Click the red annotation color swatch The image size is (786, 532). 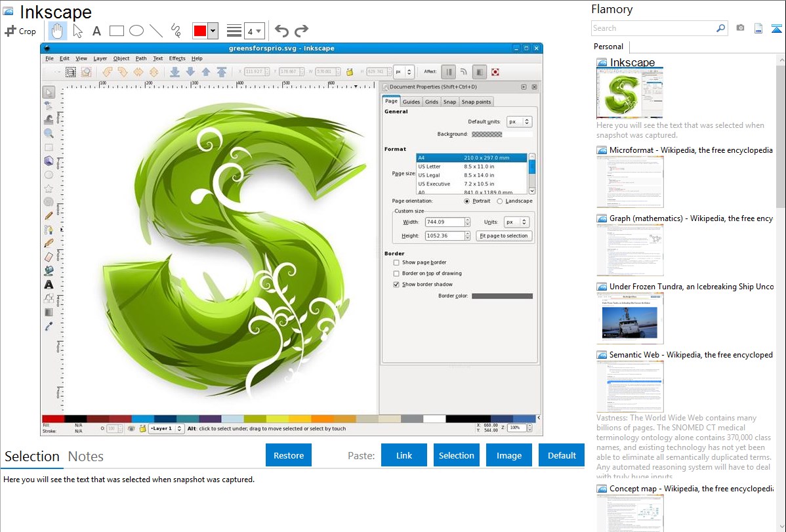pyautogui.click(x=200, y=31)
